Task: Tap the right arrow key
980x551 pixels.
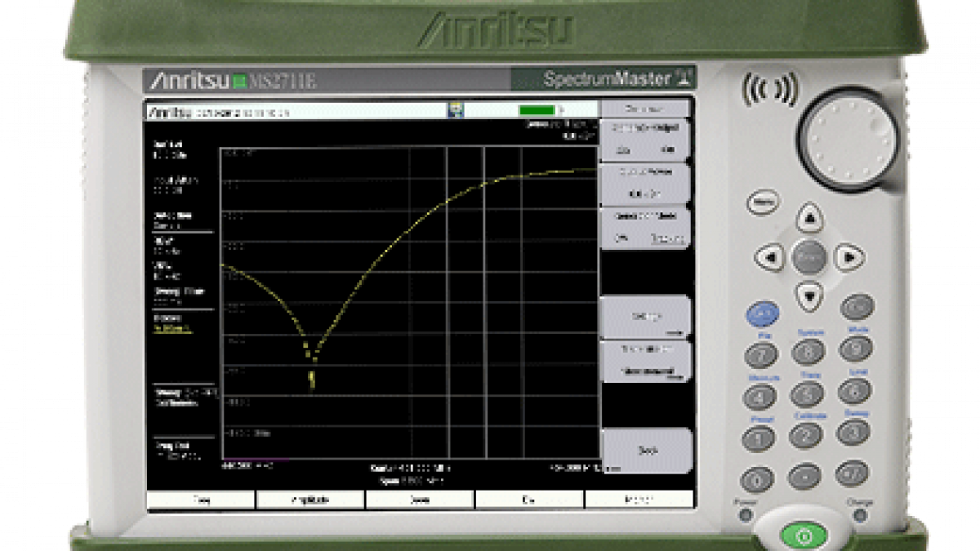Action: 849,257
